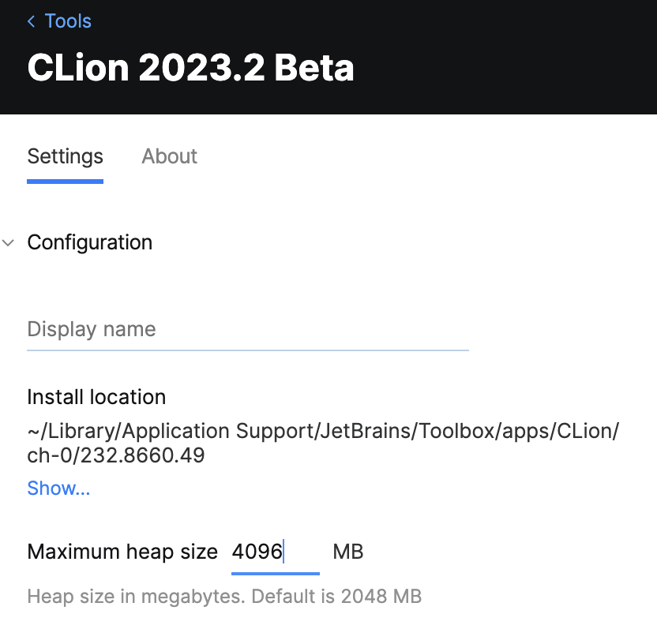Toggle the Configuration section open or closed
This screenshot has width=657, height=644.
coord(9,243)
